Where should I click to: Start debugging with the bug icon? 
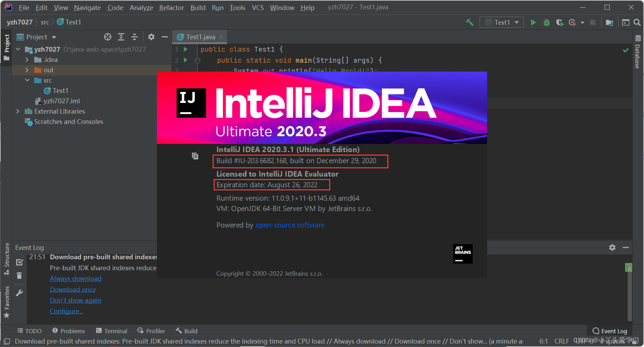(546, 22)
